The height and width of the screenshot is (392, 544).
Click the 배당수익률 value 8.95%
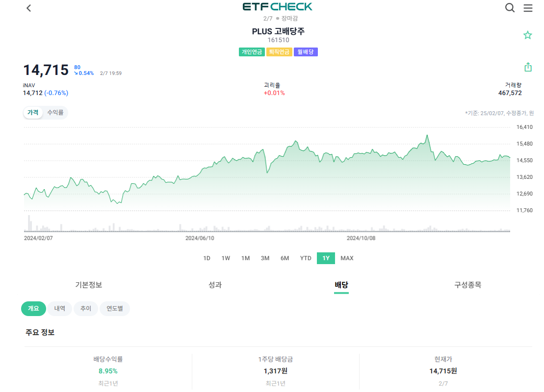click(x=108, y=371)
